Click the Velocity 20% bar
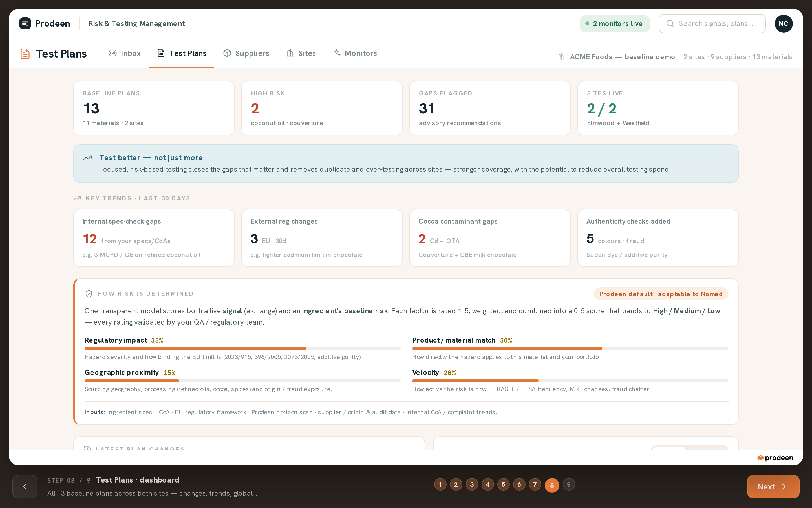The width and height of the screenshot is (812, 508). click(x=570, y=381)
